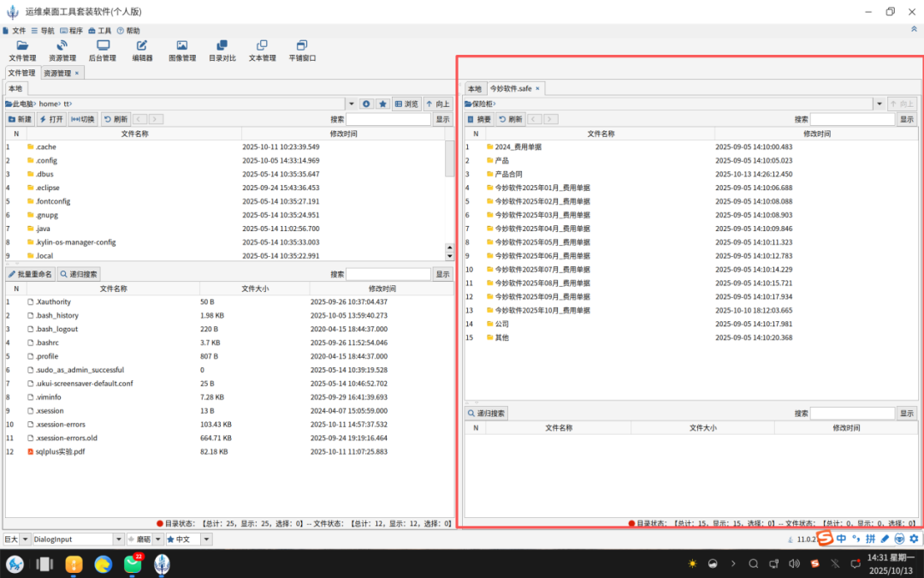This screenshot has height=578, width=924.
Task: Go back with the left pane's back arrow
Action: [x=139, y=119]
